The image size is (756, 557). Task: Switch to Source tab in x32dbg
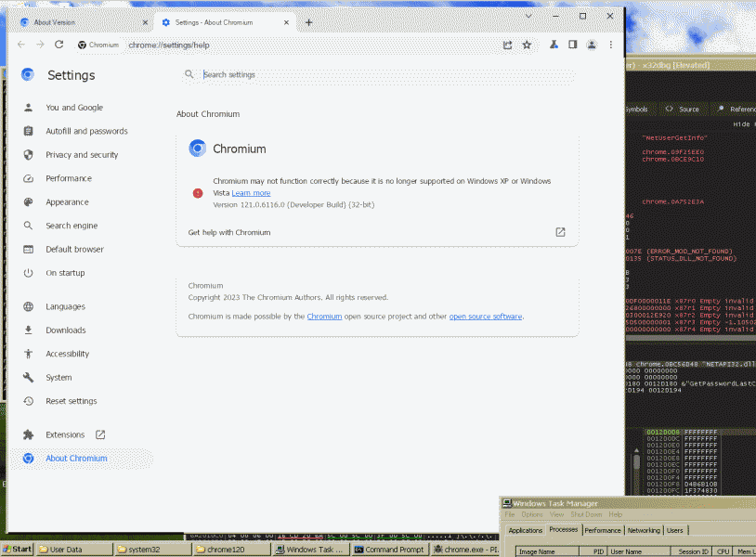point(684,109)
